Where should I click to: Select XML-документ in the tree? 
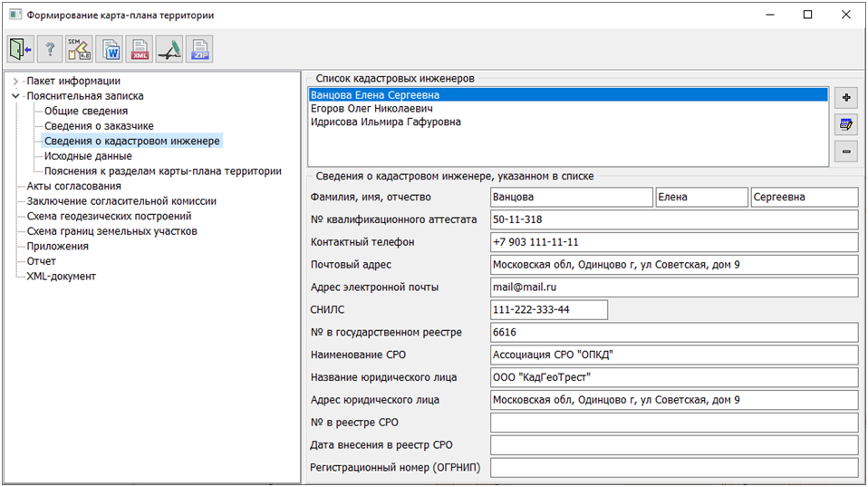coord(62,276)
